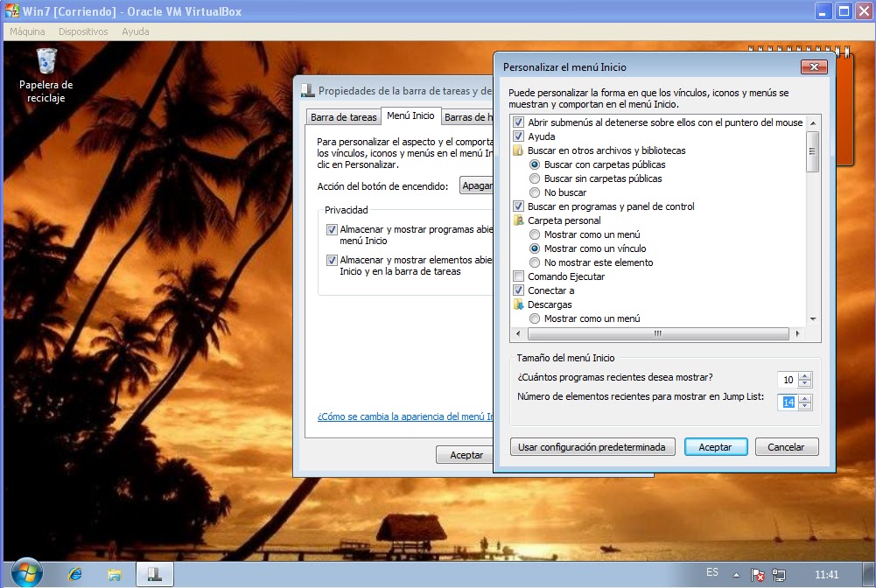Click the Carpeta personal folder icon
This screenshot has width=876, height=588.
[x=518, y=220]
